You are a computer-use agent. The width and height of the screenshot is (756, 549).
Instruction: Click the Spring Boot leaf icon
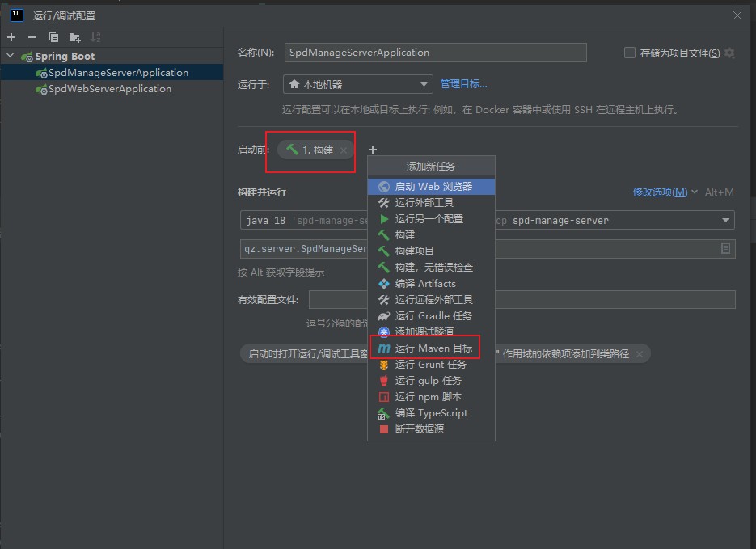[27, 57]
